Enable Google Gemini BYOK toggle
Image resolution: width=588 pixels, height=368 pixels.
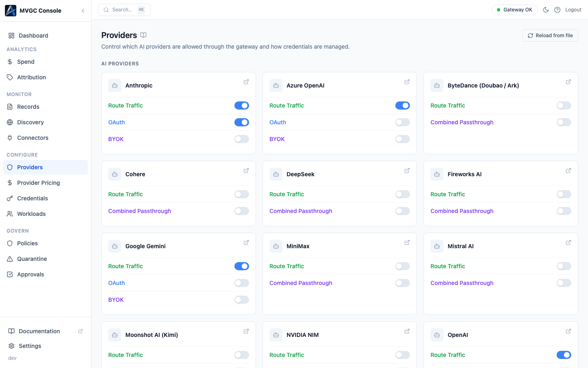(242, 300)
